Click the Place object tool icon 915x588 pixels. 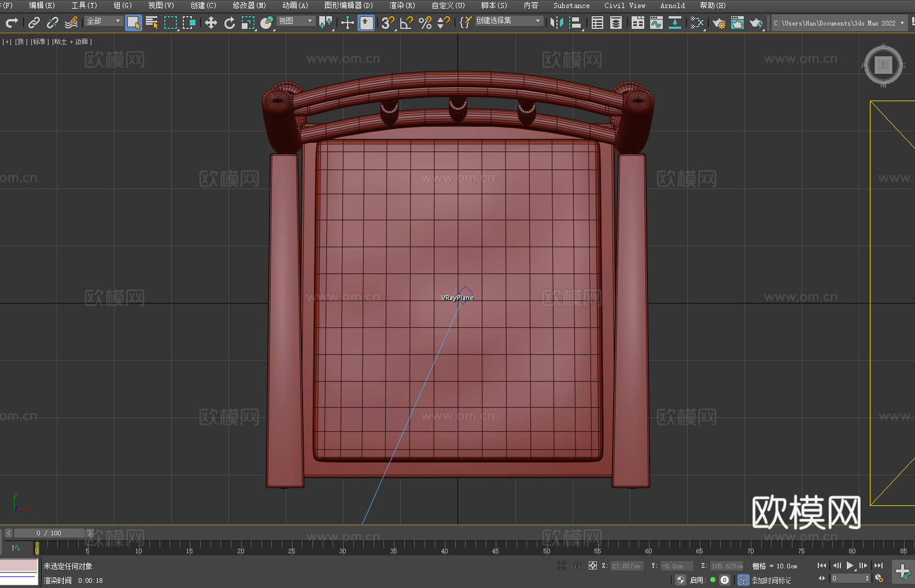pos(267,23)
